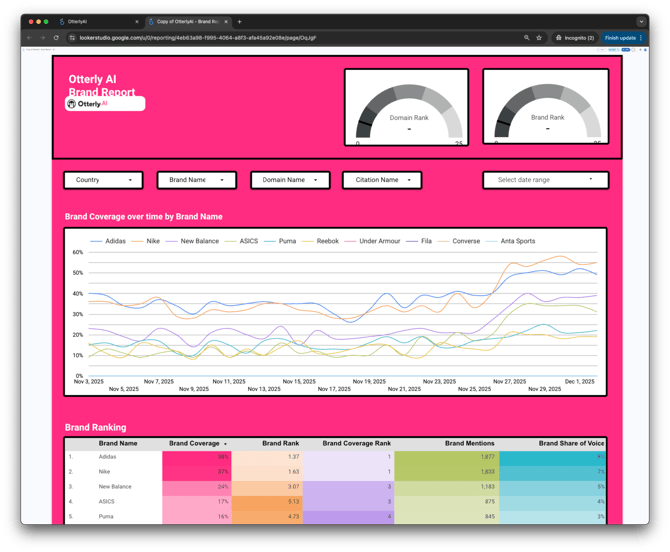670x552 pixels.
Task: Toggle Reebok series in chart legend
Action: tap(320, 241)
